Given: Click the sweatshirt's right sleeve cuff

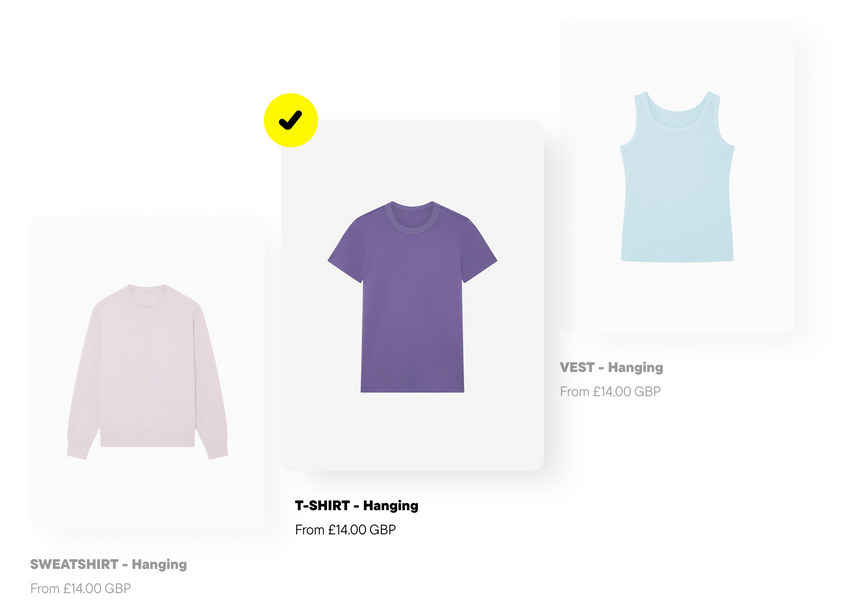Looking at the screenshot, I should click(x=217, y=449).
